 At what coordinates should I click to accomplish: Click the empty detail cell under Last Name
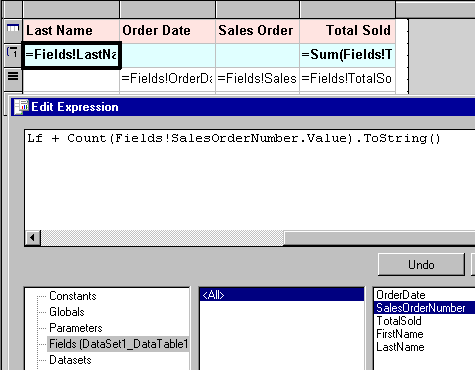(x=71, y=80)
